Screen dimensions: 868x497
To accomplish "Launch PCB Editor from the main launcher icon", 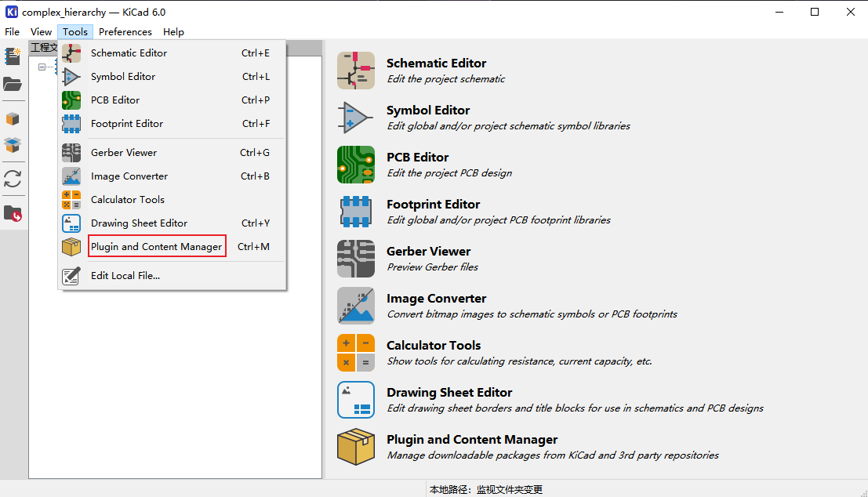I will 356,165.
